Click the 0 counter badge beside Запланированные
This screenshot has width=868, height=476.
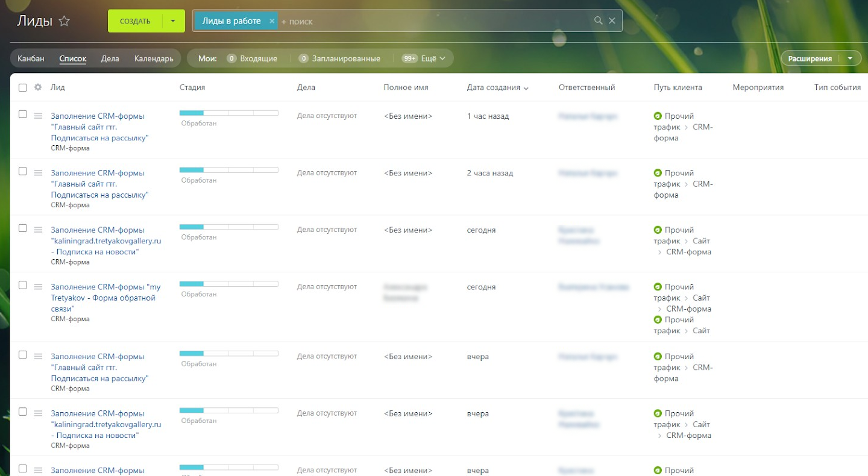(304, 58)
